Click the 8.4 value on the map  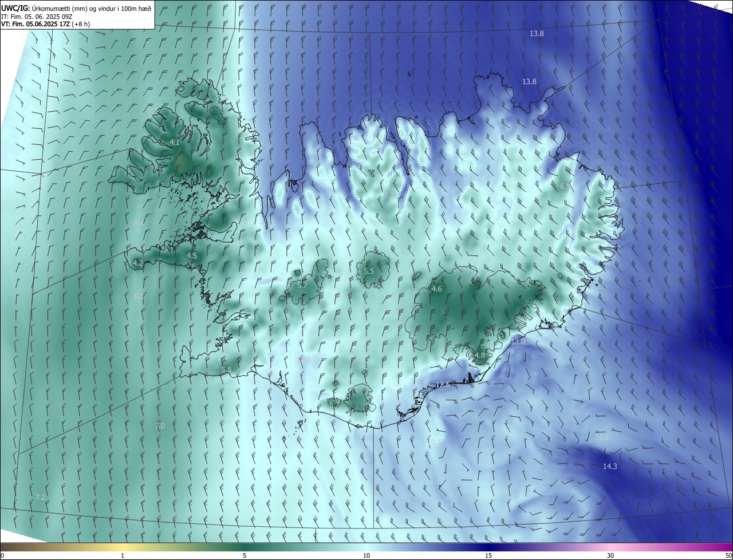click(139, 223)
